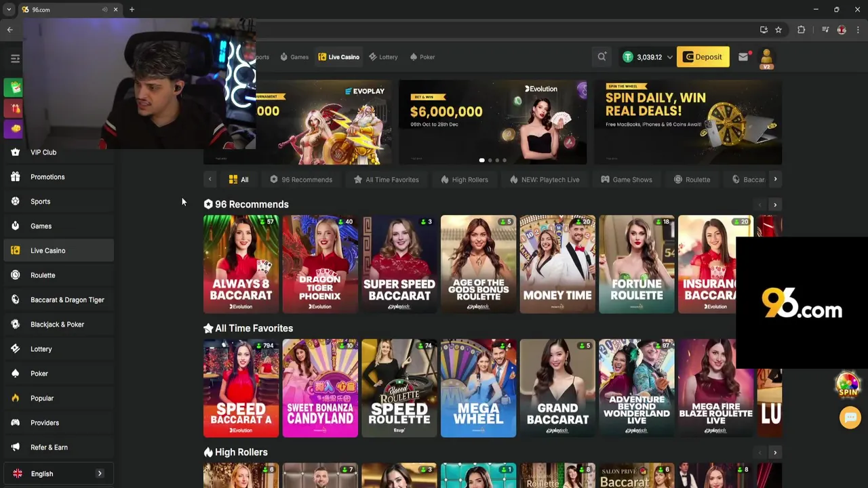Image resolution: width=868 pixels, height=488 pixels.
Task: Click the Evoplay tournament banner
Action: (x=323, y=122)
